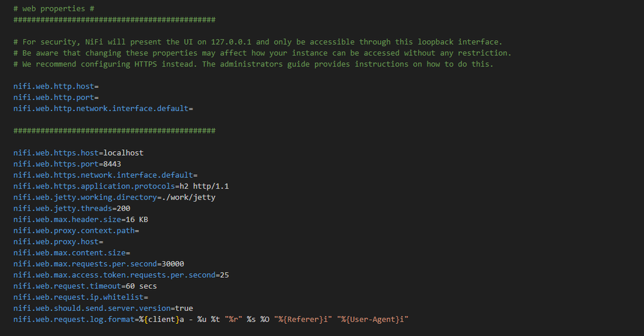Click the nifi.web.http.port property line
This screenshot has width=644, height=336.
tap(56, 98)
